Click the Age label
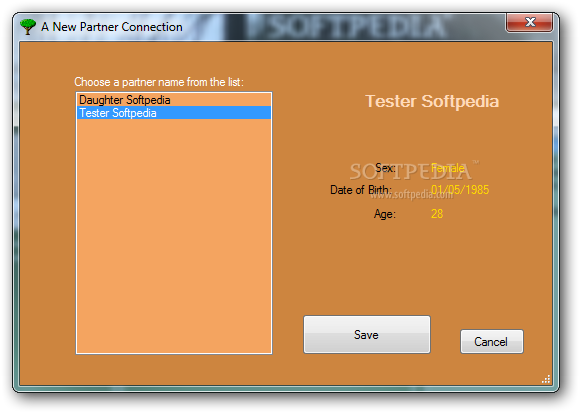 tap(385, 214)
